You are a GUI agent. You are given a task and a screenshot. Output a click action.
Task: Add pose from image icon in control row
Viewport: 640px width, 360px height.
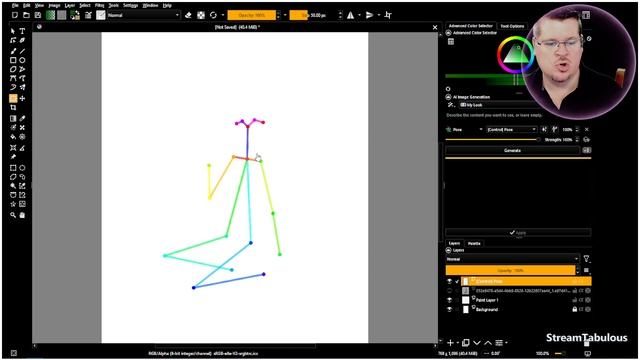pos(554,129)
